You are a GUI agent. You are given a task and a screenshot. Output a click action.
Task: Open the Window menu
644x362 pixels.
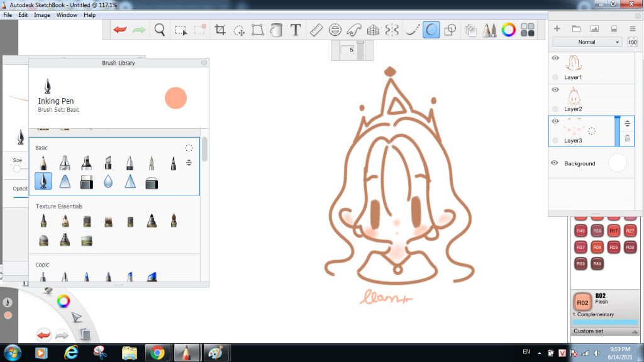pos(67,15)
